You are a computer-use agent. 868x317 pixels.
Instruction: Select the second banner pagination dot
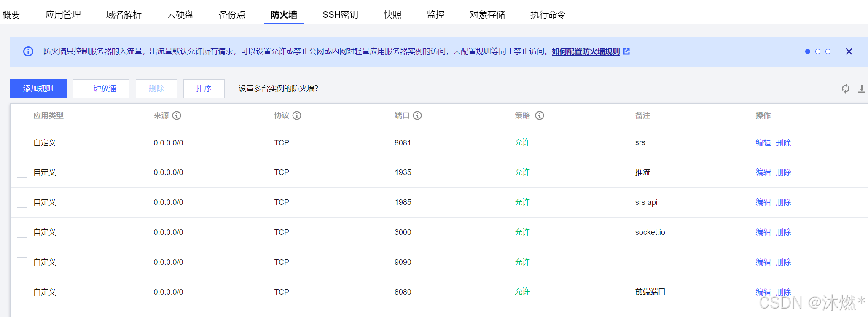coord(818,51)
